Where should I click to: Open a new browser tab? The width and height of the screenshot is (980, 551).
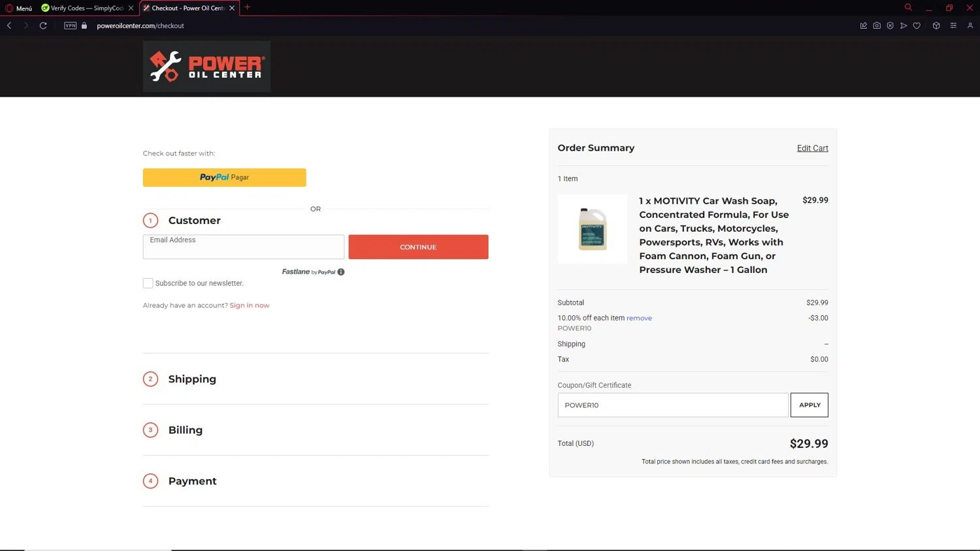tap(247, 7)
